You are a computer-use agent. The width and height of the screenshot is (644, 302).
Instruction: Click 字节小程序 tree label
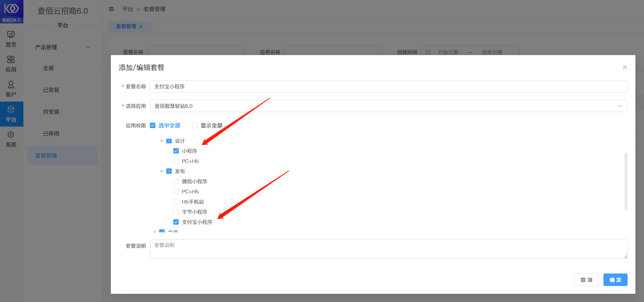[x=194, y=212]
